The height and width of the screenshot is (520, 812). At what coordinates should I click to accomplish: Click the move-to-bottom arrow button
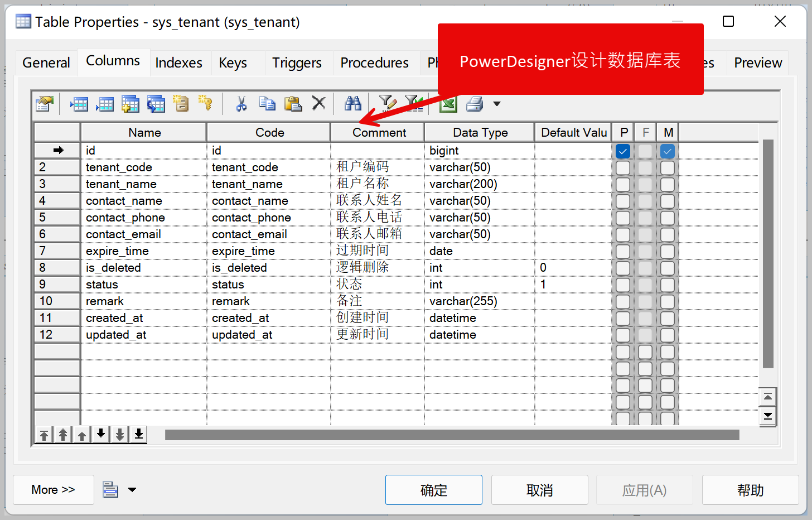(x=139, y=435)
